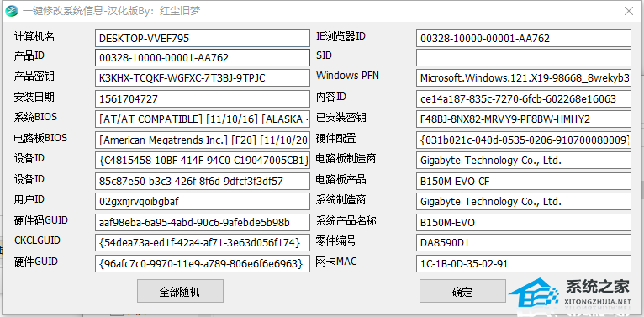Viewport: 644px width, 317px height.
Task: Click the Windows PFN label
Action: point(347,76)
